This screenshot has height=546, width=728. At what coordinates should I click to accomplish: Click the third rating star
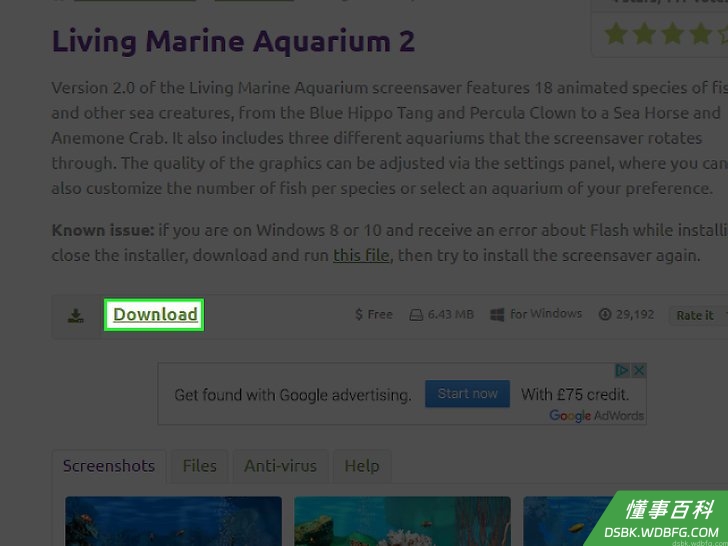[672, 35]
